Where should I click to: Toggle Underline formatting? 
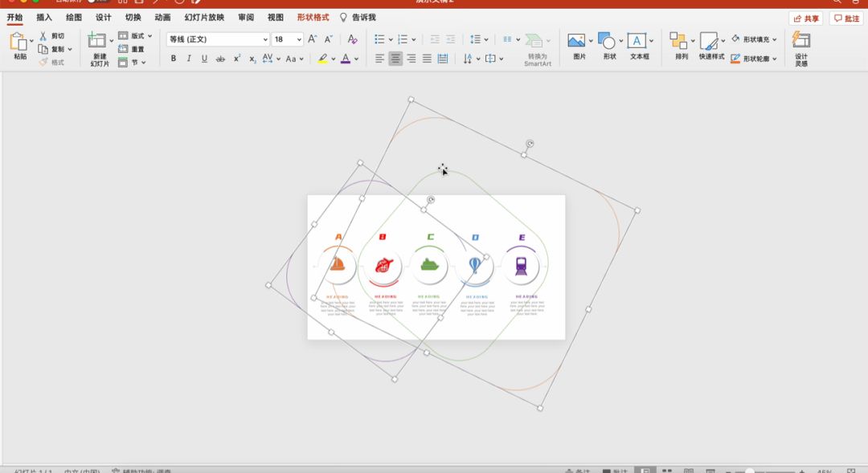(x=204, y=58)
